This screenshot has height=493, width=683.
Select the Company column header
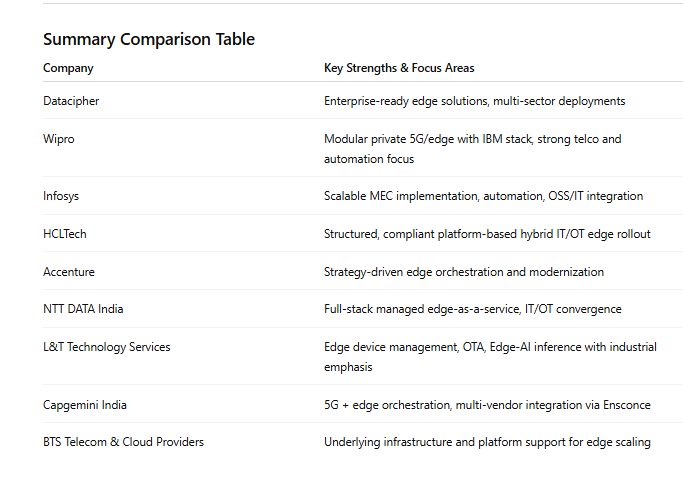68,68
